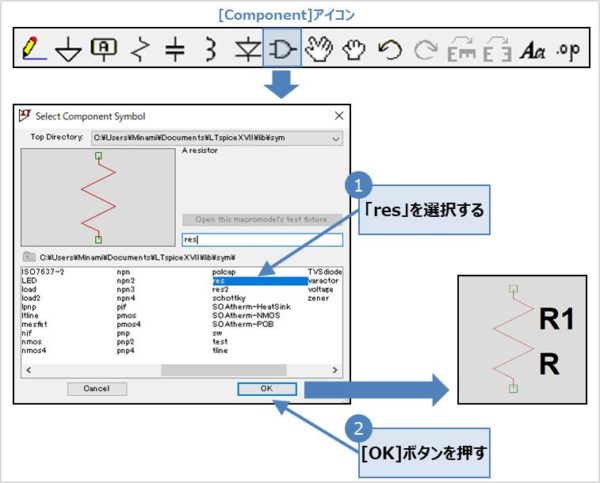Screen dimensions: 600x483
Task: Select 'load' in the component list
Action: tap(29, 290)
